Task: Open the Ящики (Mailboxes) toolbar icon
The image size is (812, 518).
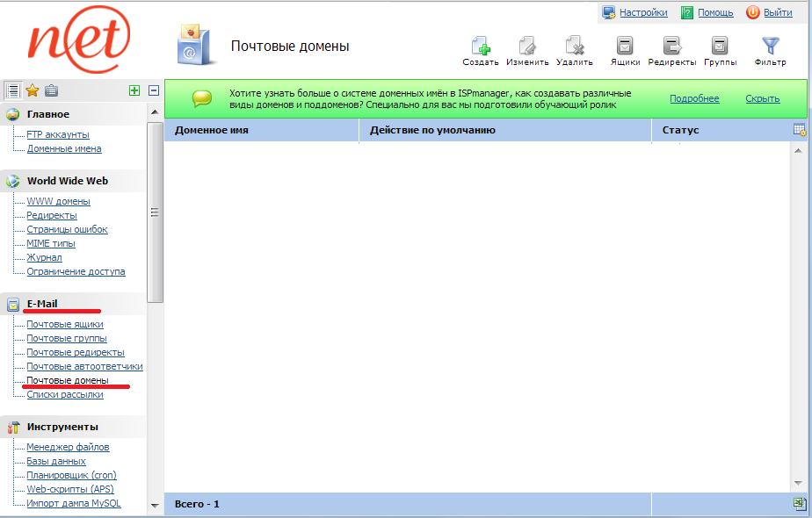Action: (x=625, y=47)
